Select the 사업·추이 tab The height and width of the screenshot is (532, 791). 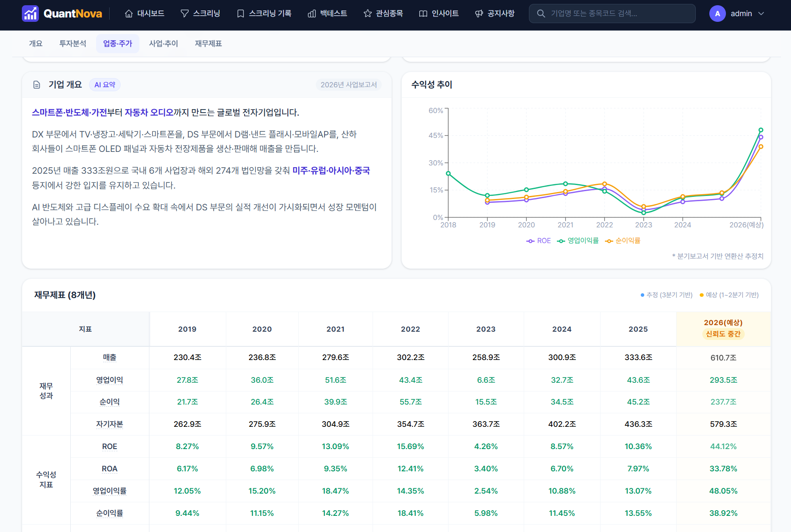(164, 44)
